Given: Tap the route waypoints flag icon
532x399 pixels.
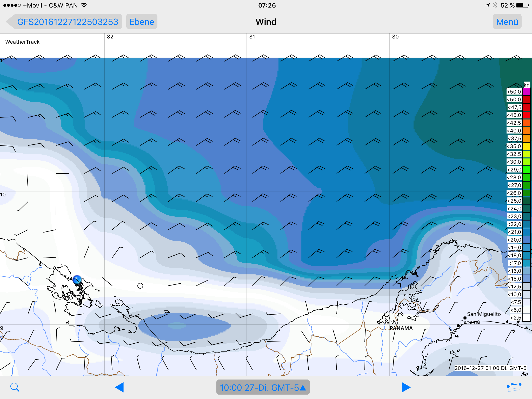Looking at the screenshot, I should (x=514, y=387).
